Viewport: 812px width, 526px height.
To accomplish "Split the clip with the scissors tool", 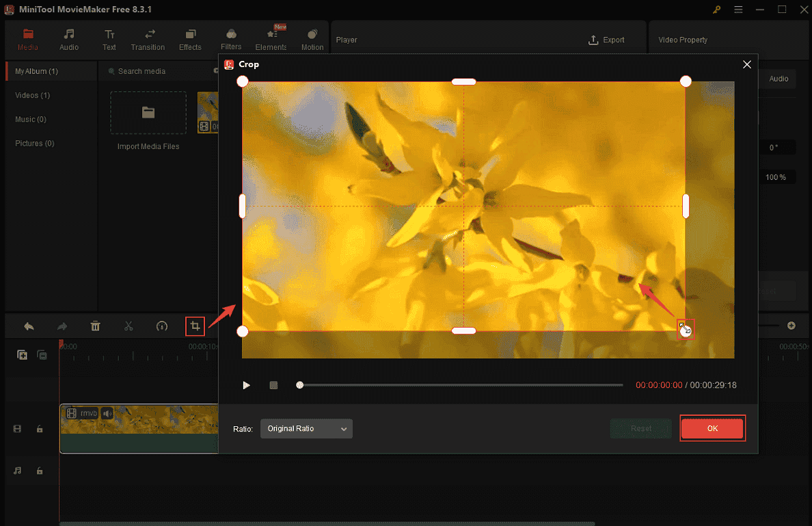I will (x=128, y=326).
